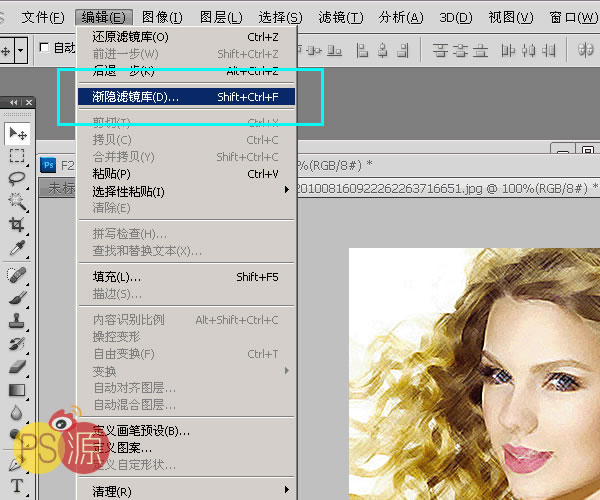Viewport: 600px width, 500px height.
Task: Select the Rectangular Marquee tool
Action: tap(17, 156)
